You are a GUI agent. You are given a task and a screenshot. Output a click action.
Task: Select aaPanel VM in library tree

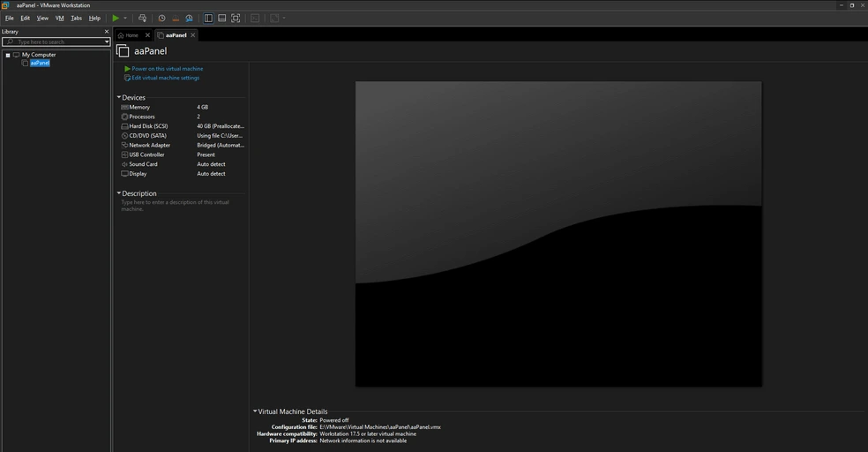(x=40, y=64)
